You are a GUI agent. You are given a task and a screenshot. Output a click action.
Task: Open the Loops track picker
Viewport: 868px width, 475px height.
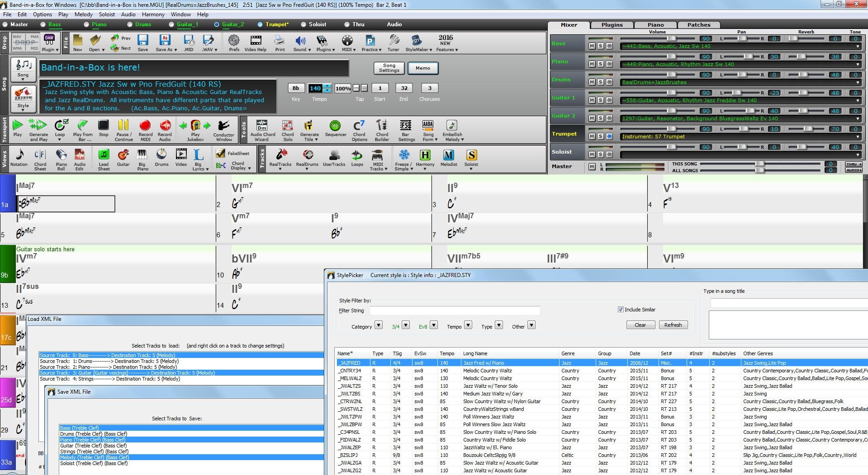357,158
